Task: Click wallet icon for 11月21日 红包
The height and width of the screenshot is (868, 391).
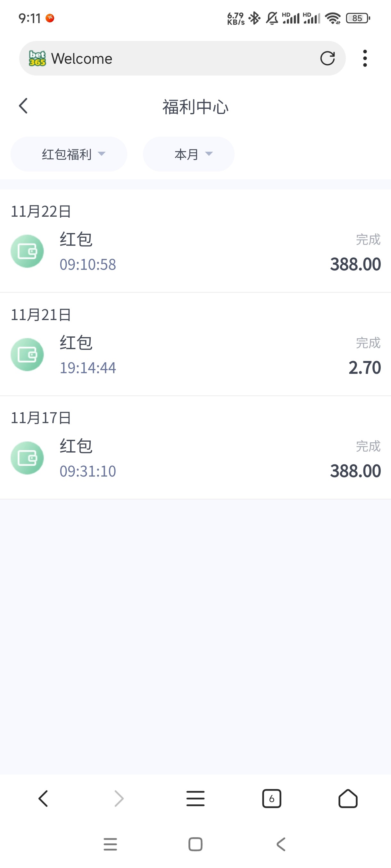Action: point(27,355)
